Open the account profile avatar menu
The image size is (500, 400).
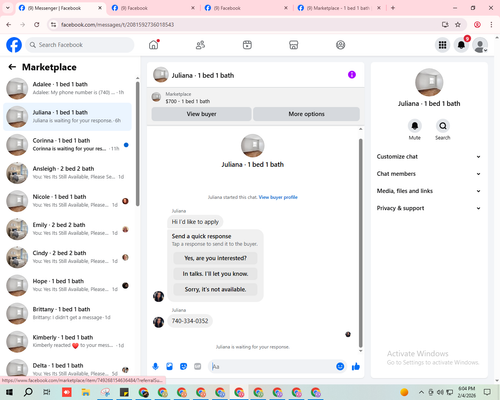point(480,45)
